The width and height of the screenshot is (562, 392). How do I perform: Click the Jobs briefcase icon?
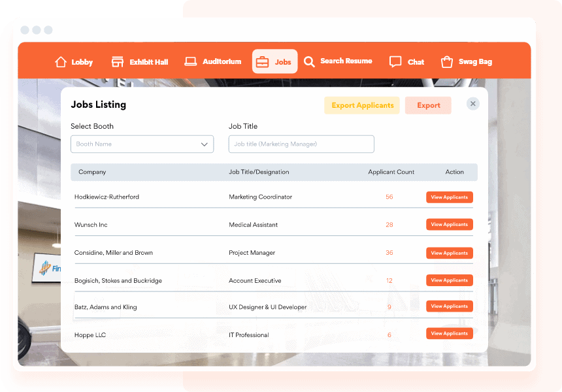click(262, 62)
